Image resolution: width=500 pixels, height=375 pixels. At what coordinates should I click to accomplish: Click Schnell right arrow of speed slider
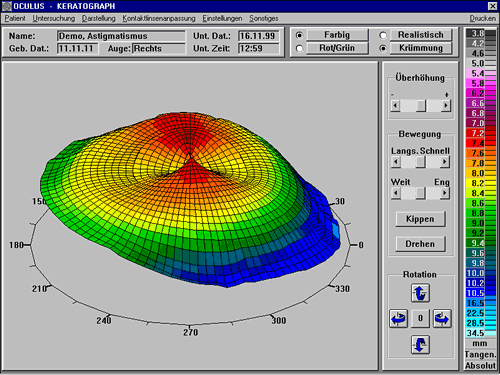tap(445, 162)
